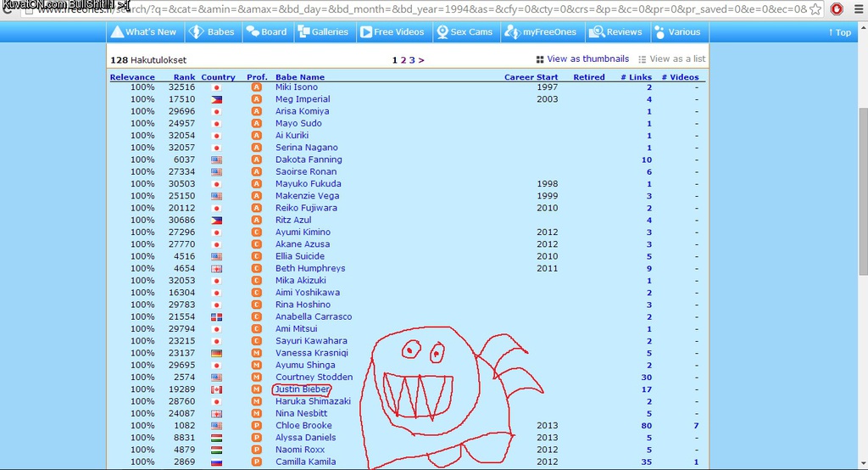Click the What's New triangle icon

pos(117,32)
